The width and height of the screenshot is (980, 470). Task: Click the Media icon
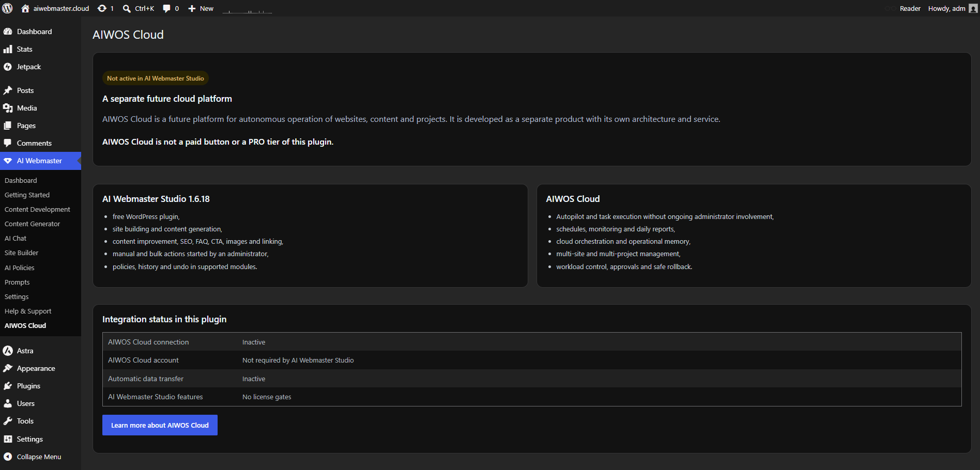pos(8,108)
